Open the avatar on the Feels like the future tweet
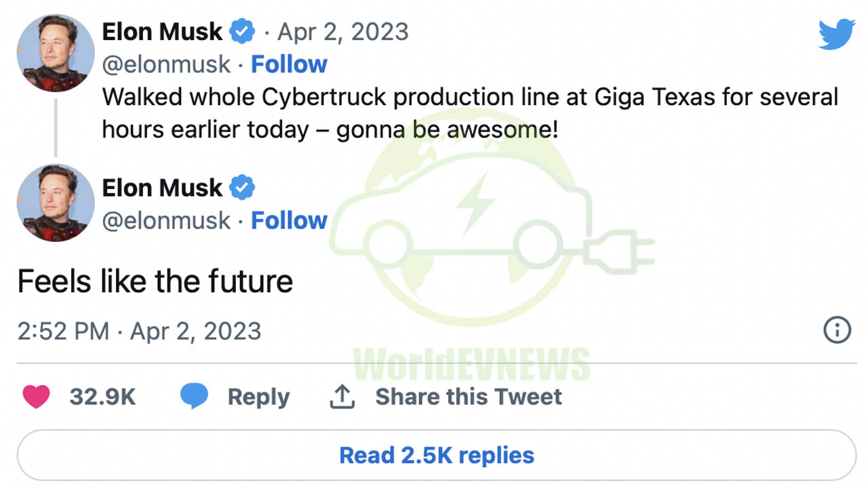 tap(55, 203)
